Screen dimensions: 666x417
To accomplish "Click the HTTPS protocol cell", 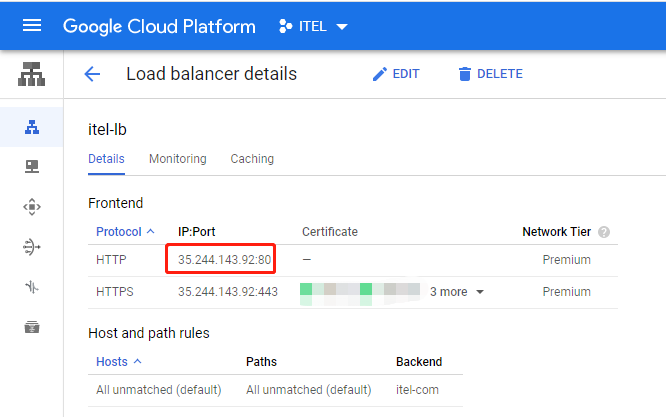I will coord(115,292).
